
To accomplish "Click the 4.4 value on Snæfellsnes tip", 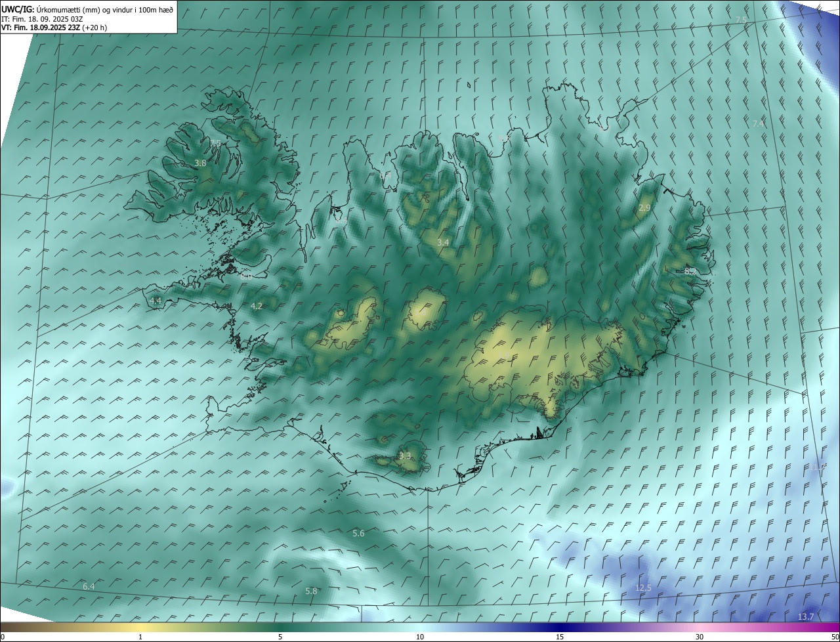I will coord(156,301).
